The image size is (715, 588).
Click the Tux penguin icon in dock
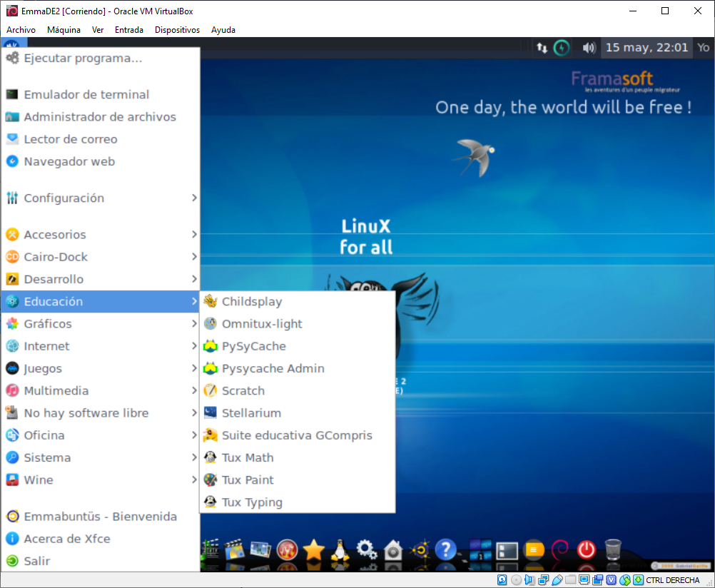pos(339,549)
